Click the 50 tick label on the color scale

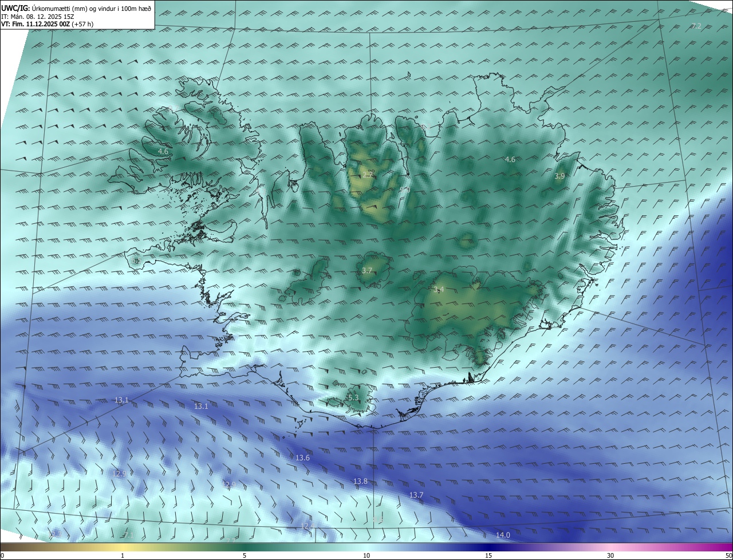click(728, 555)
